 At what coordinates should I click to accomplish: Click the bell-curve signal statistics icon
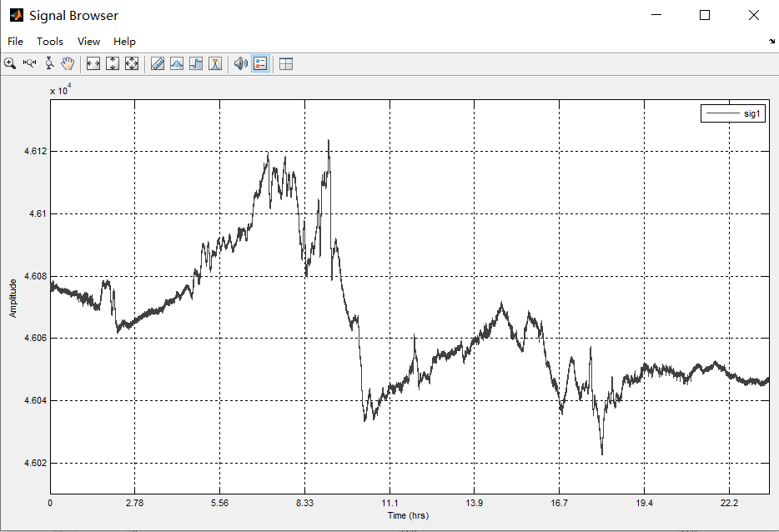pyautogui.click(x=177, y=63)
